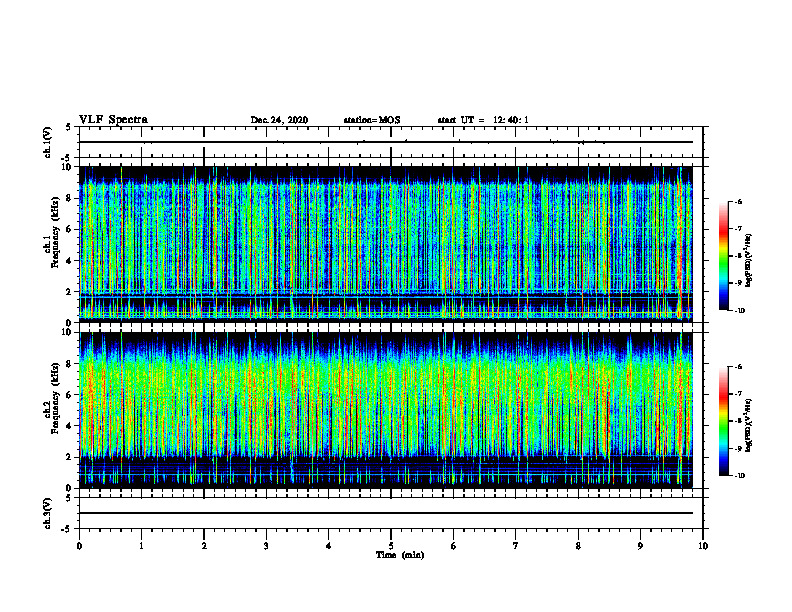This screenshot has width=792, height=612.
Task: Click the ch.3(V) waveform trace line
Action: tap(386, 513)
